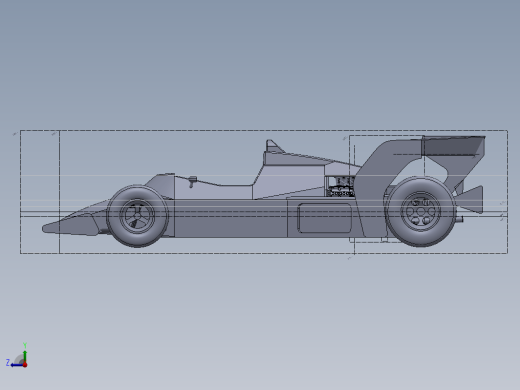
Task: Select the dark rear wing top plate
Action: click(x=453, y=147)
